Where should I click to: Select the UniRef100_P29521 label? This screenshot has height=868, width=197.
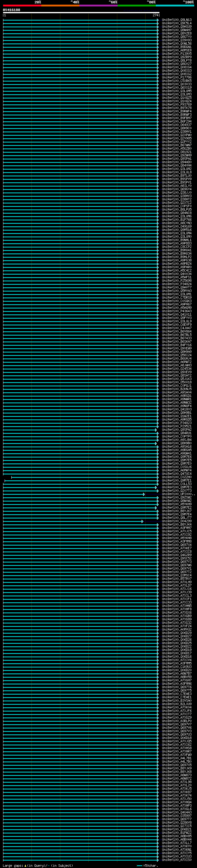click(176, 426)
